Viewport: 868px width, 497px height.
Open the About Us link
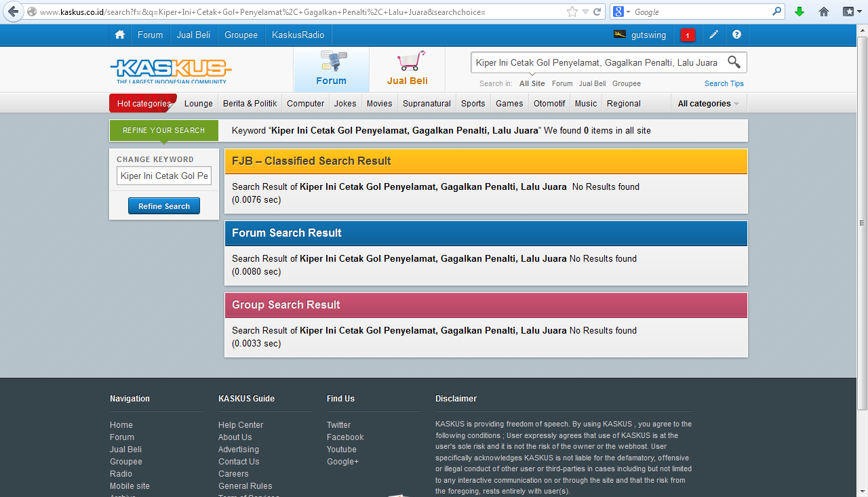click(x=235, y=437)
